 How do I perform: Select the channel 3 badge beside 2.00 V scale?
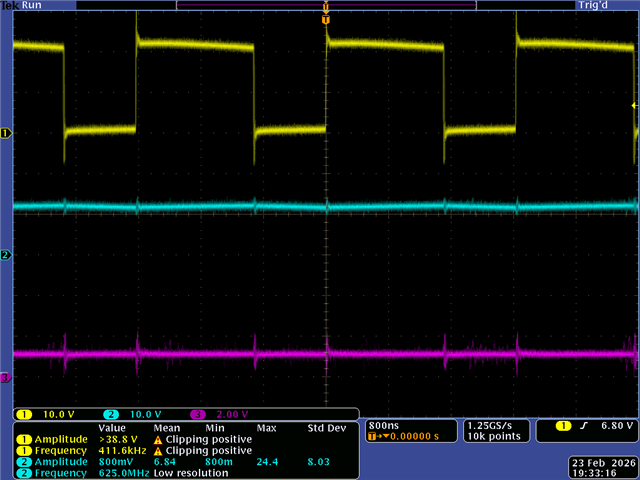pos(198,415)
